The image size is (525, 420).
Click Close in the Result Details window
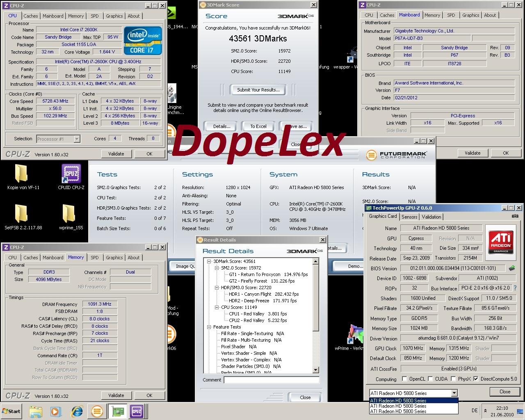(x=305, y=397)
